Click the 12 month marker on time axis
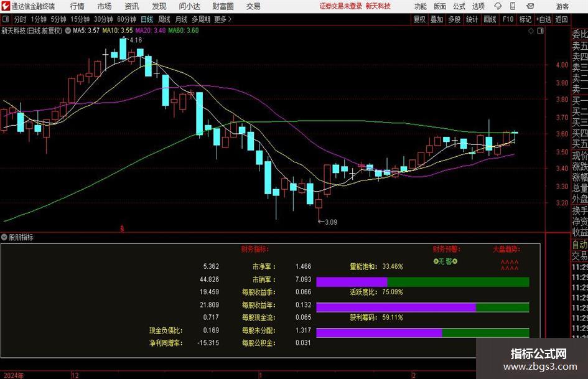Viewport: 588px width, 379px height. (x=75, y=375)
